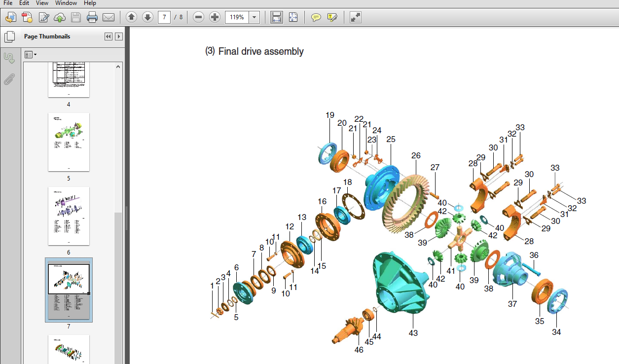Open the File menu
The height and width of the screenshot is (364, 619).
(8, 3)
